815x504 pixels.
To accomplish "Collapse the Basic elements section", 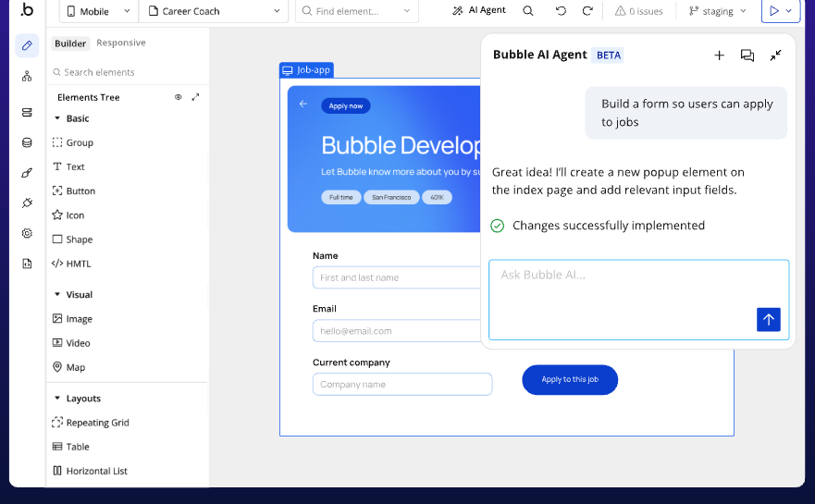I will pos(57,118).
